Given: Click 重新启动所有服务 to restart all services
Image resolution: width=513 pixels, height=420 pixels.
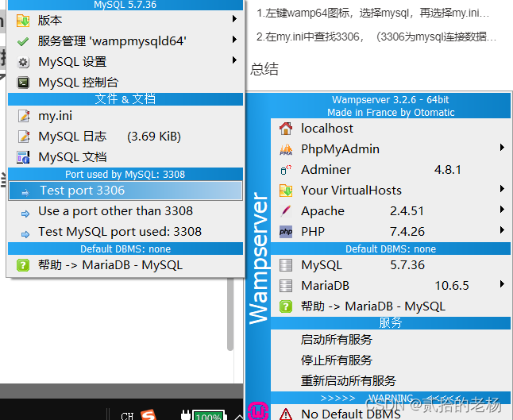Looking at the screenshot, I should 391,381.
